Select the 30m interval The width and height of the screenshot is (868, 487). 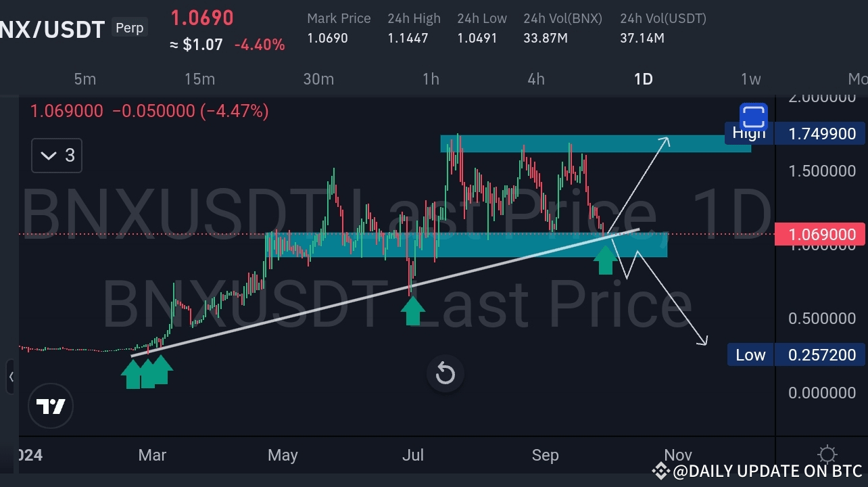coord(318,79)
